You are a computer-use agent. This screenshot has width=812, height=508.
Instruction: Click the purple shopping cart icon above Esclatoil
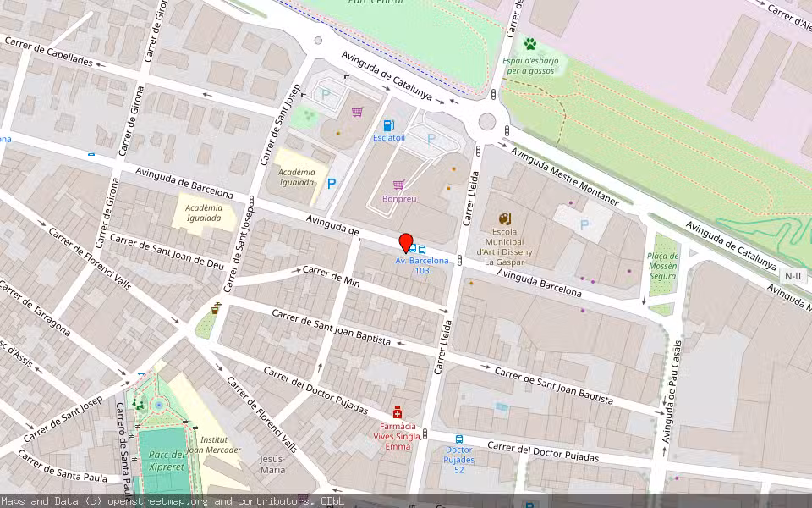tap(357, 112)
